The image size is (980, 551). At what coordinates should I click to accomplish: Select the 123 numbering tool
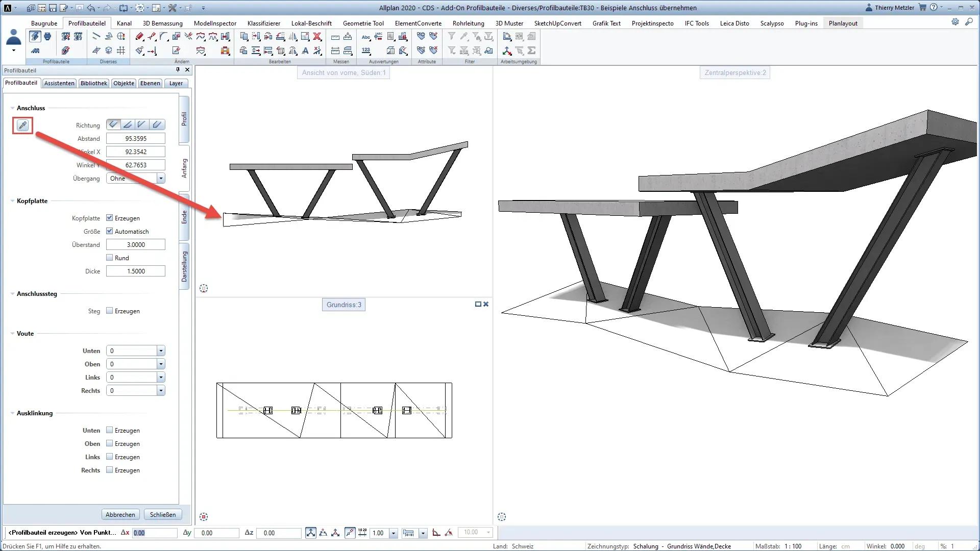tap(365, 51)
